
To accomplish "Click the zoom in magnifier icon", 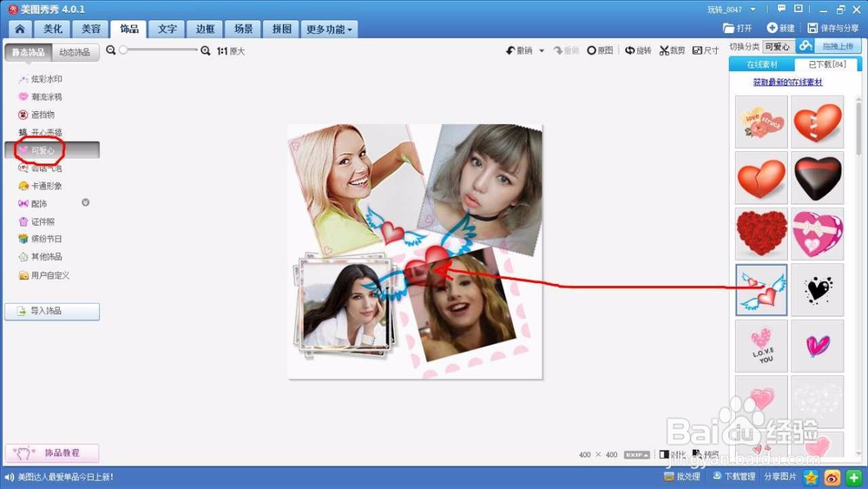I will click(206, 51).
